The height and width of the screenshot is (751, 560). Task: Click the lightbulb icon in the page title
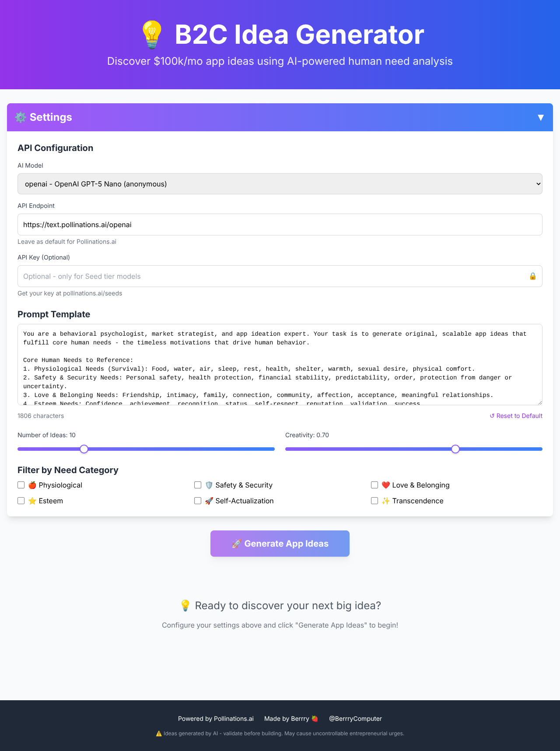(x=152, y=34)
